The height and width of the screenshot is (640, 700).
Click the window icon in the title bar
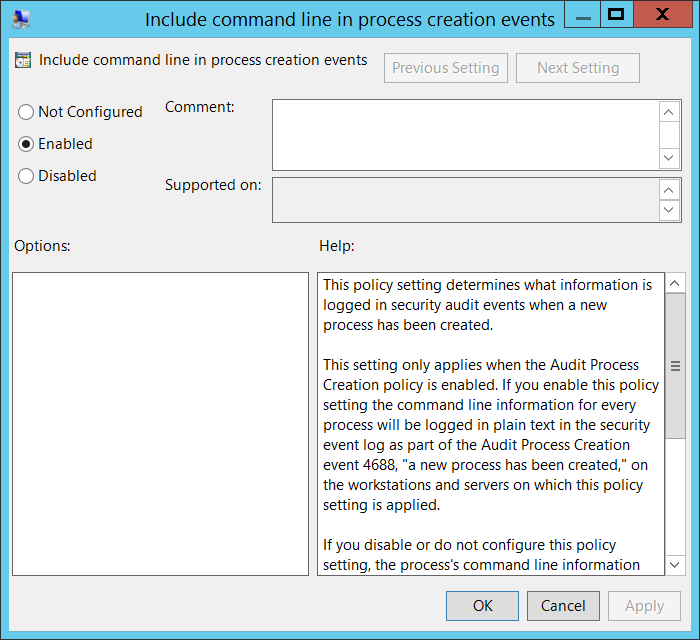click(x=21, y=19)
